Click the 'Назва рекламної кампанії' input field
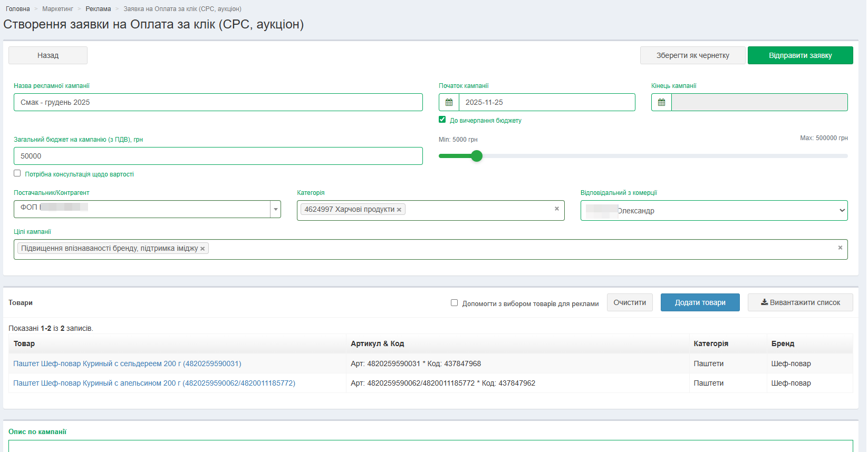The width and height of the screenshot is (868, 452). point(218,102)
